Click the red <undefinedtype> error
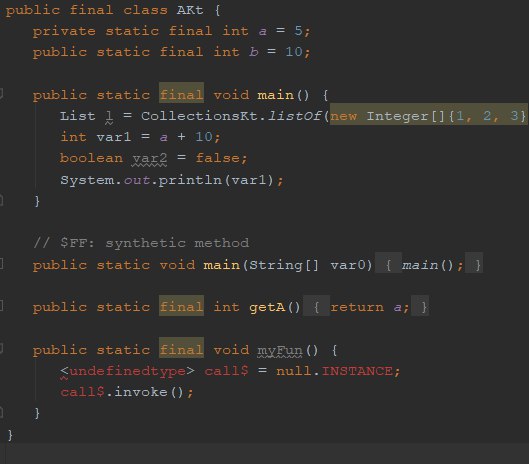Image resolution: width=529 pixels, height=464 pixels. (x=127, y=371)
